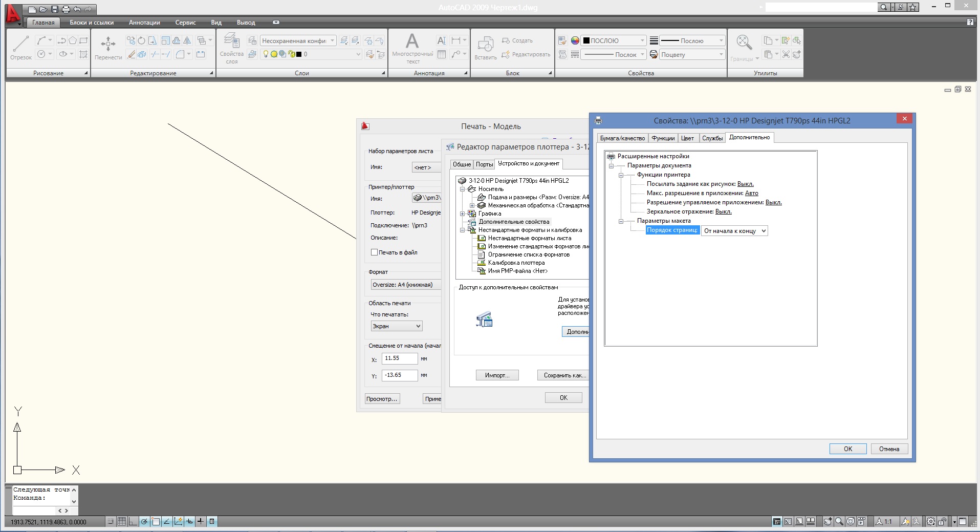Select the Многострочный текст tool
Screen dimensions: 980x532
point(412,48)
